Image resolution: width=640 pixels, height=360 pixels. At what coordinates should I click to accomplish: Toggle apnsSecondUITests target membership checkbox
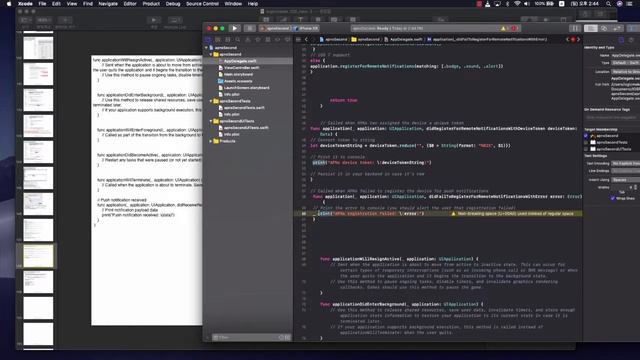click(586, 149)
